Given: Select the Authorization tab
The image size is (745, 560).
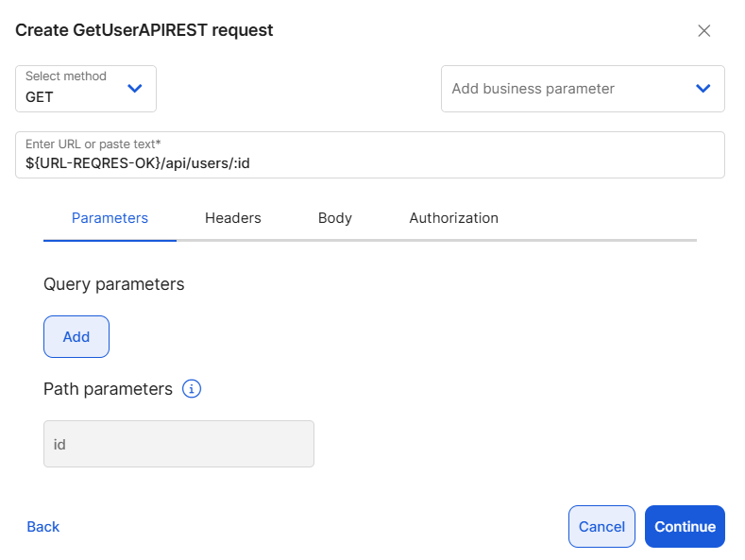Looking at the screenshot, I should click(453, 218).
